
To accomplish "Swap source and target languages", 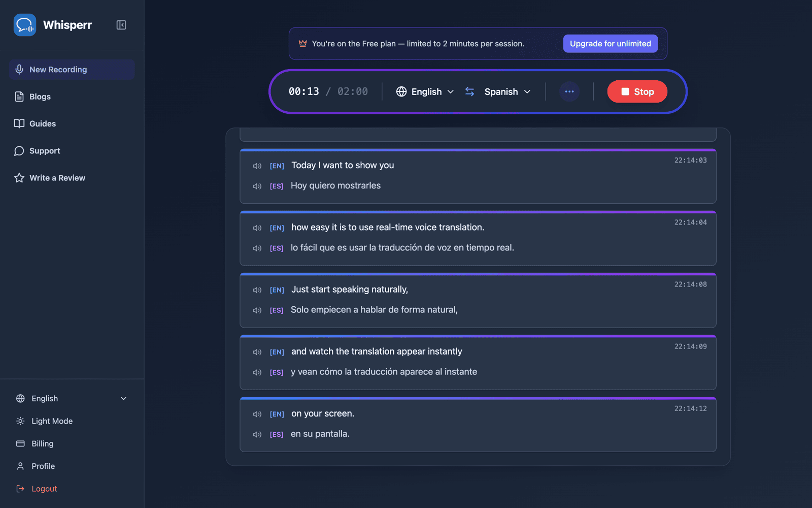I will tap(470, 91).
